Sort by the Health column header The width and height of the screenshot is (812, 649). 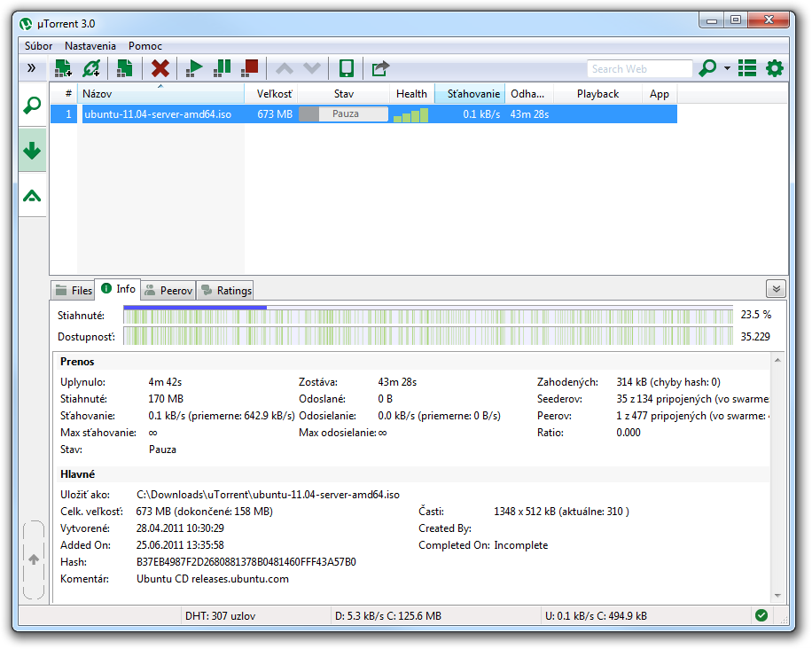pyautogui.click(x=411, y=94)
